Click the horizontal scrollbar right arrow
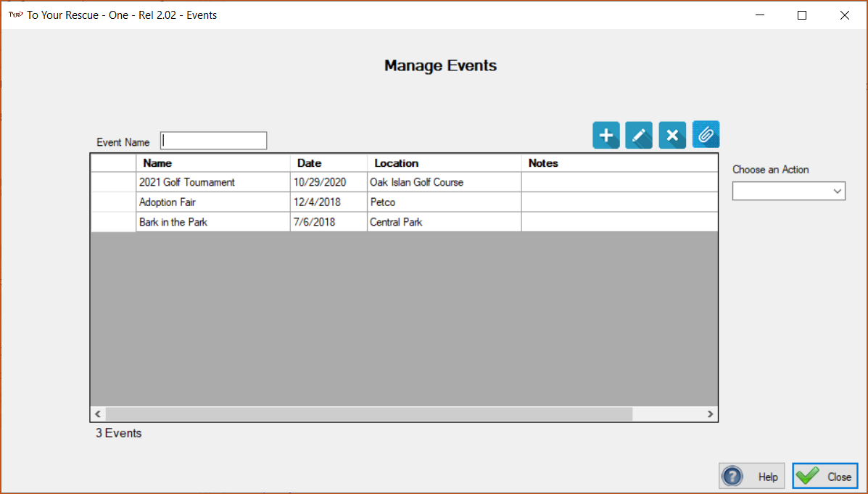 [710, 413]
